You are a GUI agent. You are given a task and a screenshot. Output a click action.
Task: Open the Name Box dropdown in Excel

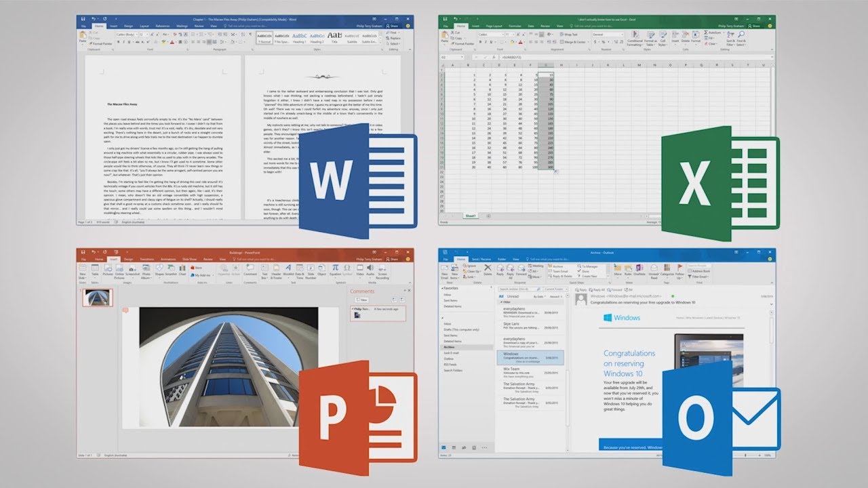[x=462, y=57]
